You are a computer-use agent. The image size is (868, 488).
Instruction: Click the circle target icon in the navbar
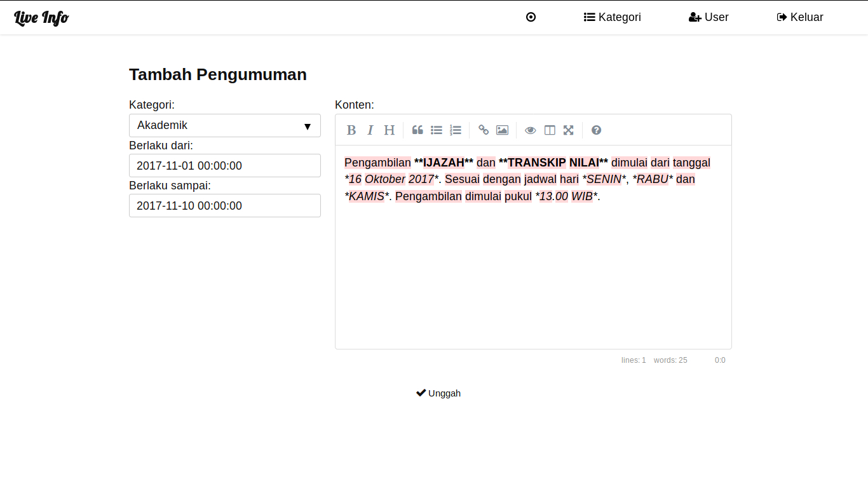[531, 17]
